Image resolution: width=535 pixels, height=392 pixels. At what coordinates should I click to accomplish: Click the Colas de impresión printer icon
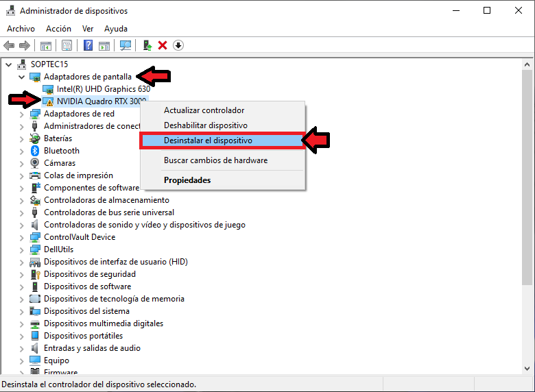tap(35, 175)
